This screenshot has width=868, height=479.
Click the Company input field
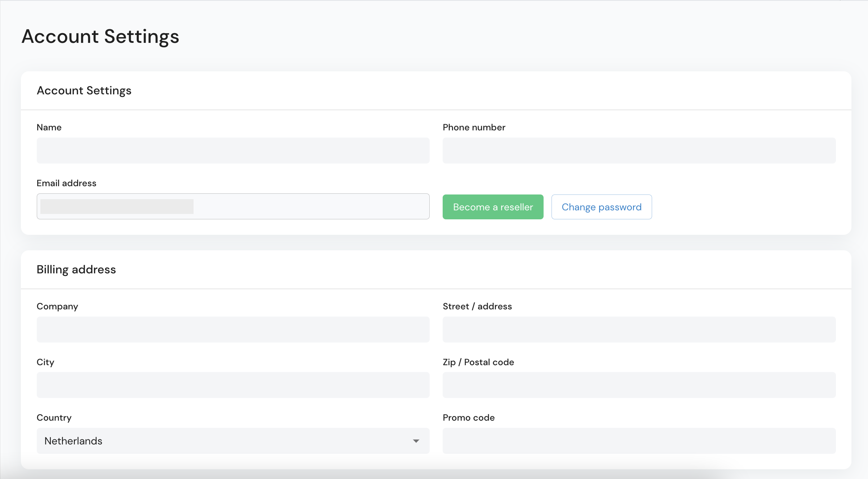point(233,329)
